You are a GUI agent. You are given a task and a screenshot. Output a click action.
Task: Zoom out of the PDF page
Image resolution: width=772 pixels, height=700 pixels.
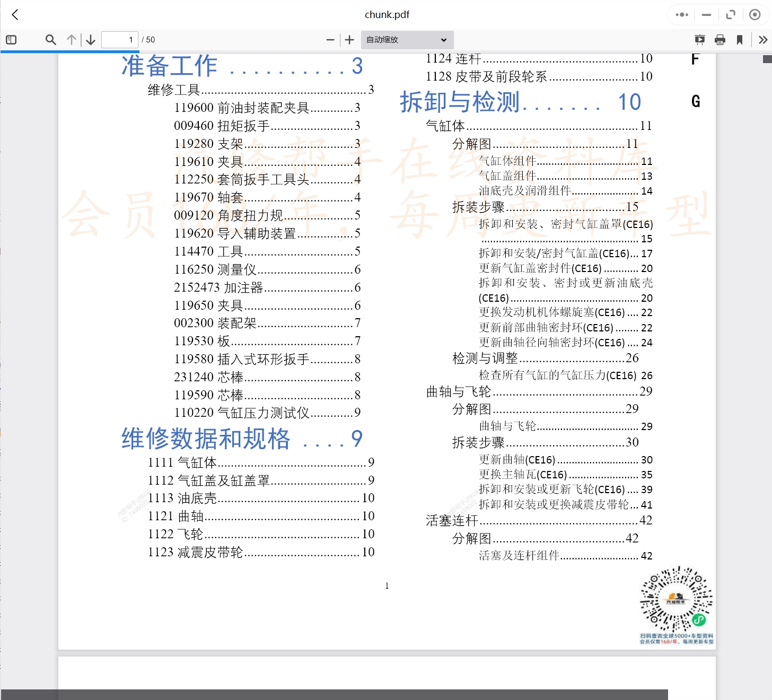click(330, 39)
